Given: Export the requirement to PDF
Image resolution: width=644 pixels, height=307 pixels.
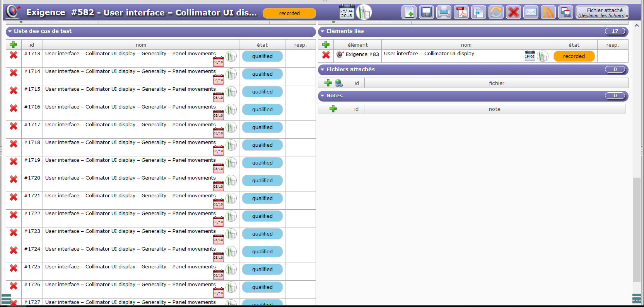Looking at the screenshot, I should (461, 12).
